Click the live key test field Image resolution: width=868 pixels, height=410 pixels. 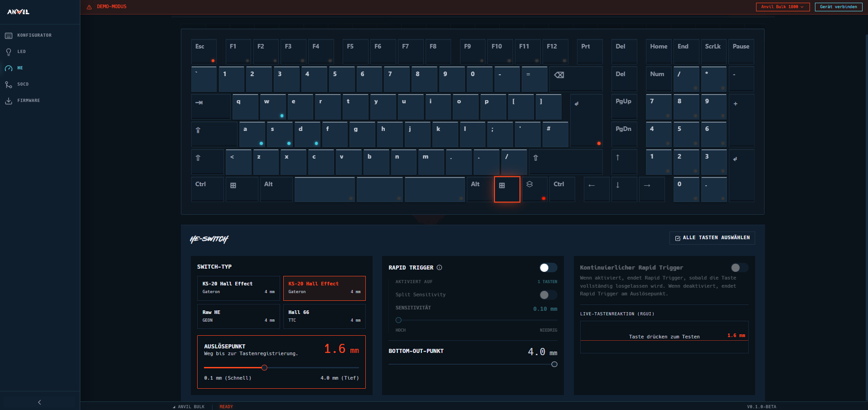point(664,337)
